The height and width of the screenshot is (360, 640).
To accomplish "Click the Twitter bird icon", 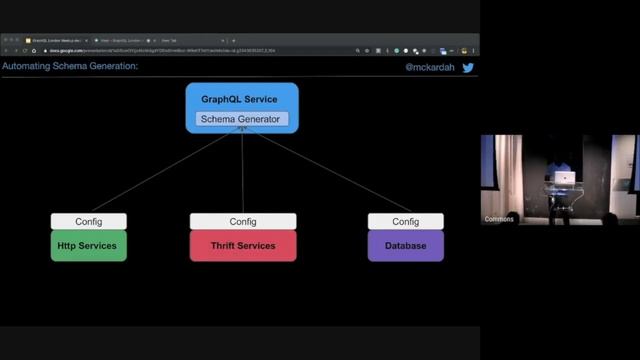I will pos(468,68).
